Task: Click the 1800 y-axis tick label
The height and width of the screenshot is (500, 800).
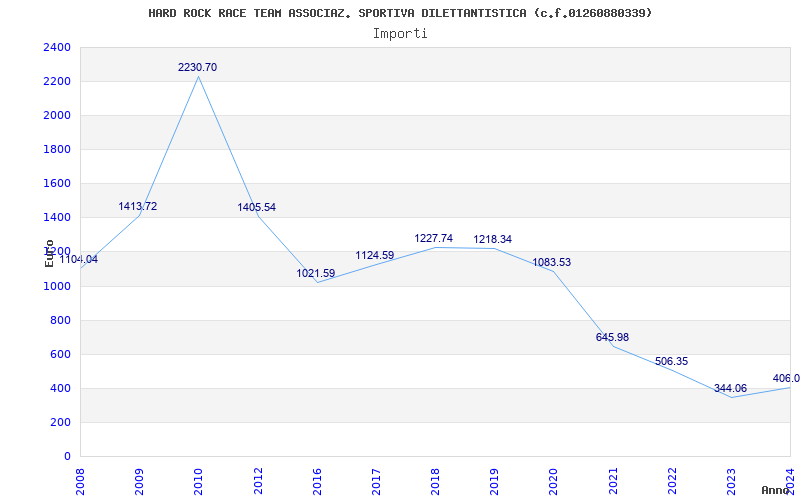Action: (x=57, y=149)
